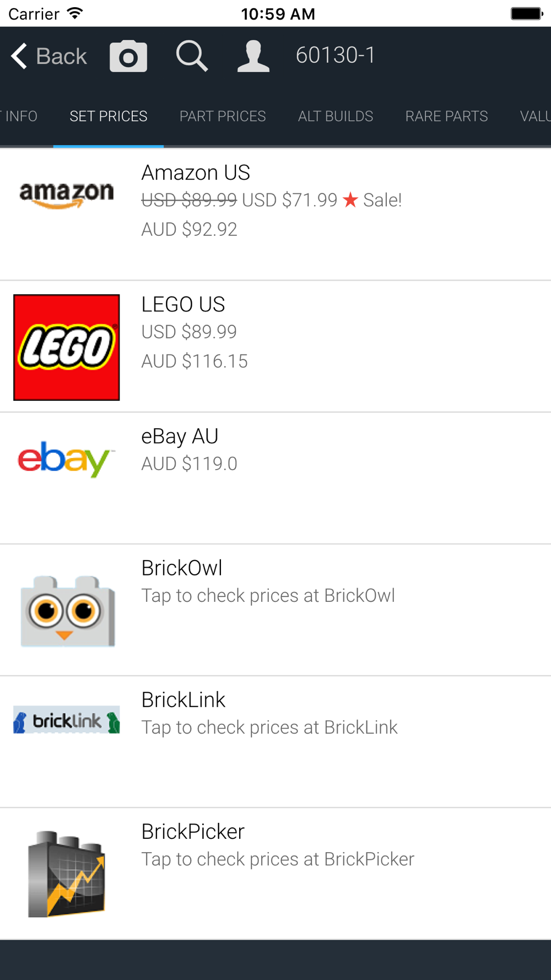Switch to the ALT BUILDS tab
Screen dimensions: 551x980
(336, 116)
